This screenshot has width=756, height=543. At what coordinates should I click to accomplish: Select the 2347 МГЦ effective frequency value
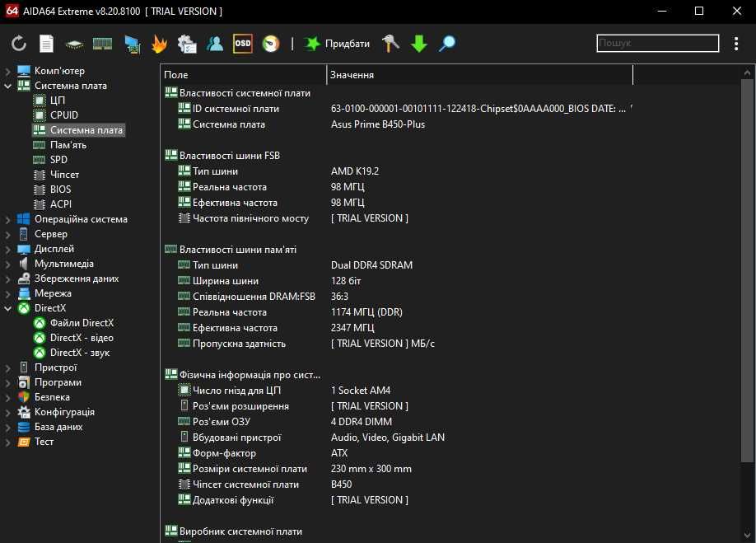[x=352, y=328]
